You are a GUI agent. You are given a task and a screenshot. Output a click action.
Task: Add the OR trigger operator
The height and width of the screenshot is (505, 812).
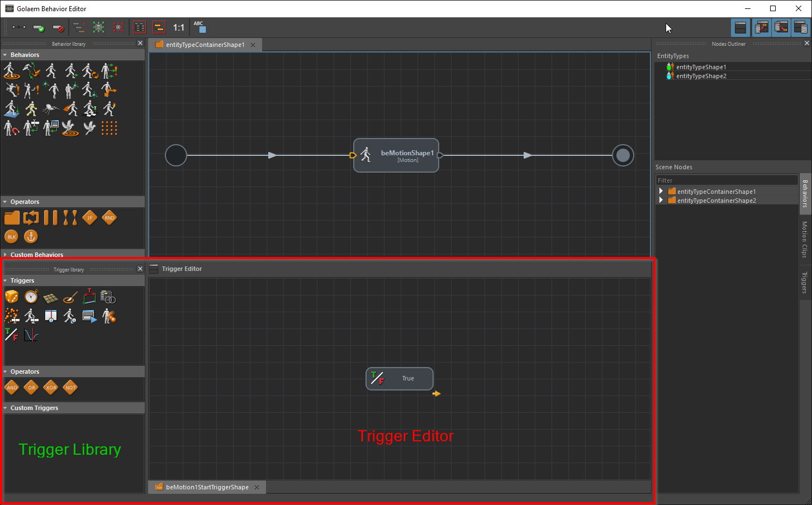(x=31, y=387)
